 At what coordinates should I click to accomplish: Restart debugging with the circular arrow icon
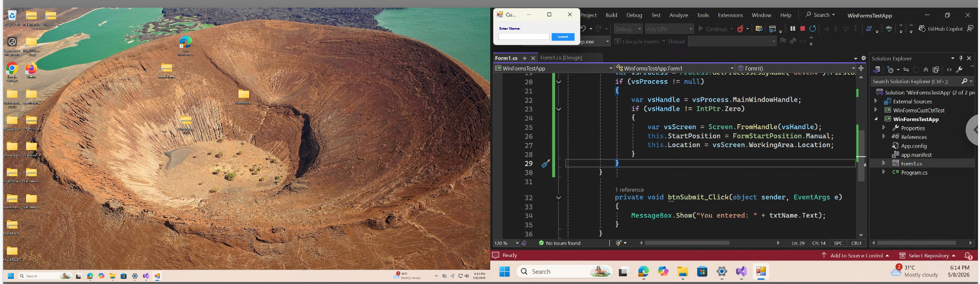click(x=812, y=29)
